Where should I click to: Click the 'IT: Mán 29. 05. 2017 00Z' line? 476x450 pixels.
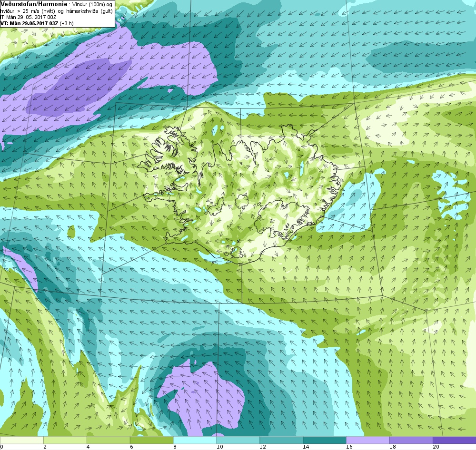pos(28,17)
